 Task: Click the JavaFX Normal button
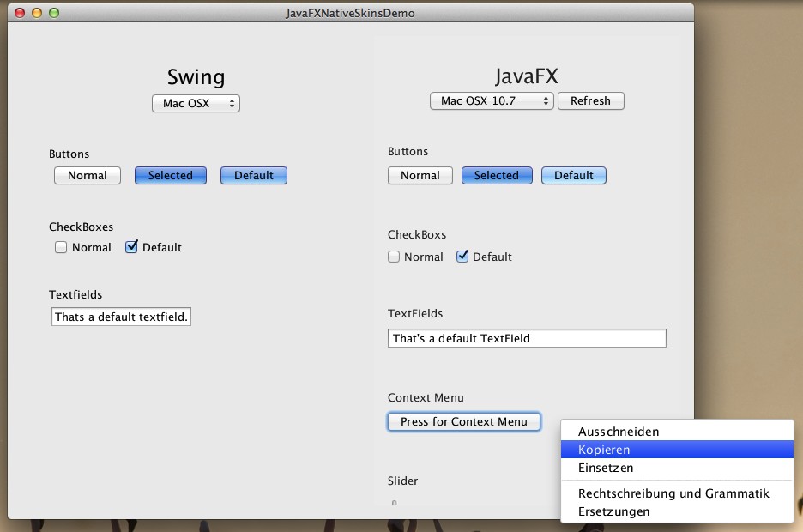pyautogui.click(x=420, y=176)
